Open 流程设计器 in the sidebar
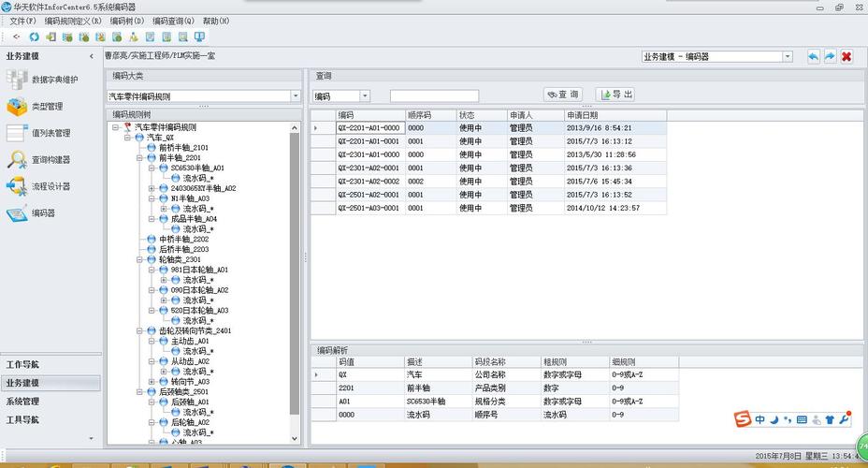Viewport: 868px width, 468px height. tap(38, 186)
